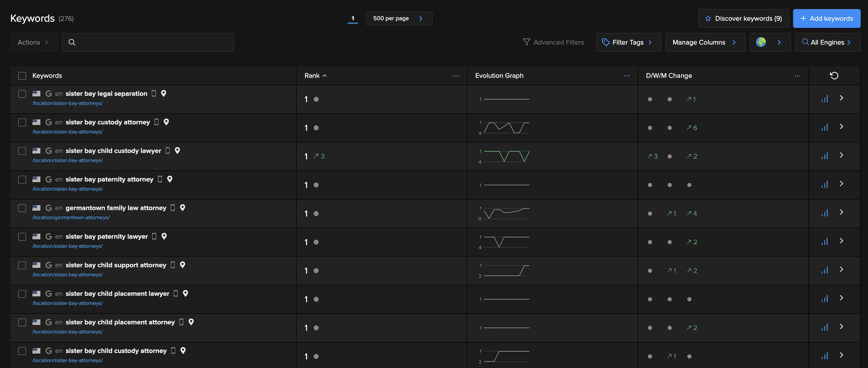Click keyword text sister bay child custody attorney

(x=116, y=351)
